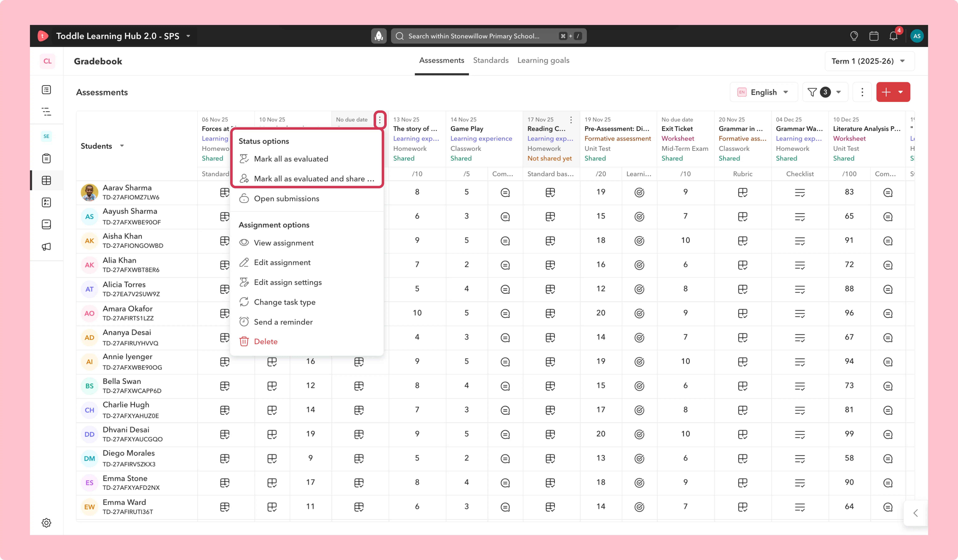This screenshot has width=958, height=560.
Task: Select Mark all as evaluated and share
Action: click(307, 179)
